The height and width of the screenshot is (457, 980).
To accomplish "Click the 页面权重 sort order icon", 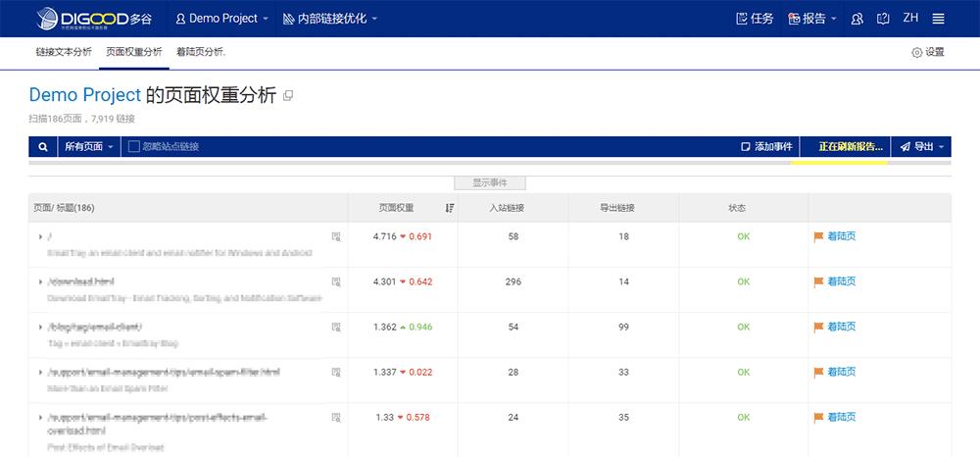I will [x=450, y=208].
